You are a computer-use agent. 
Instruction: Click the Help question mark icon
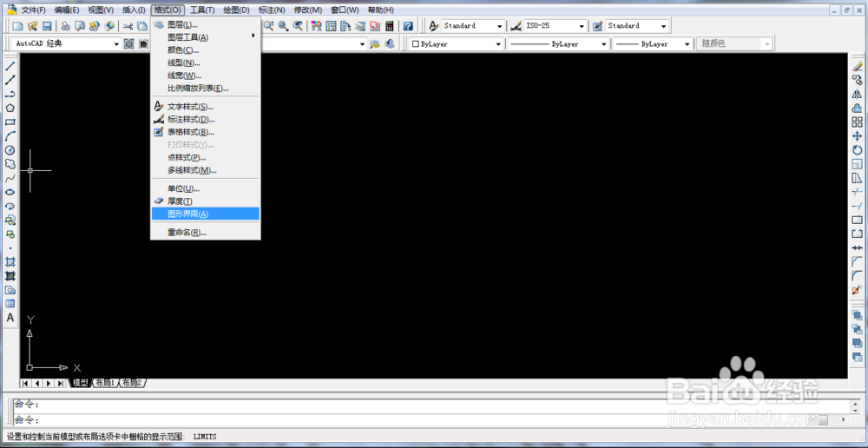(x=408, y=26)
